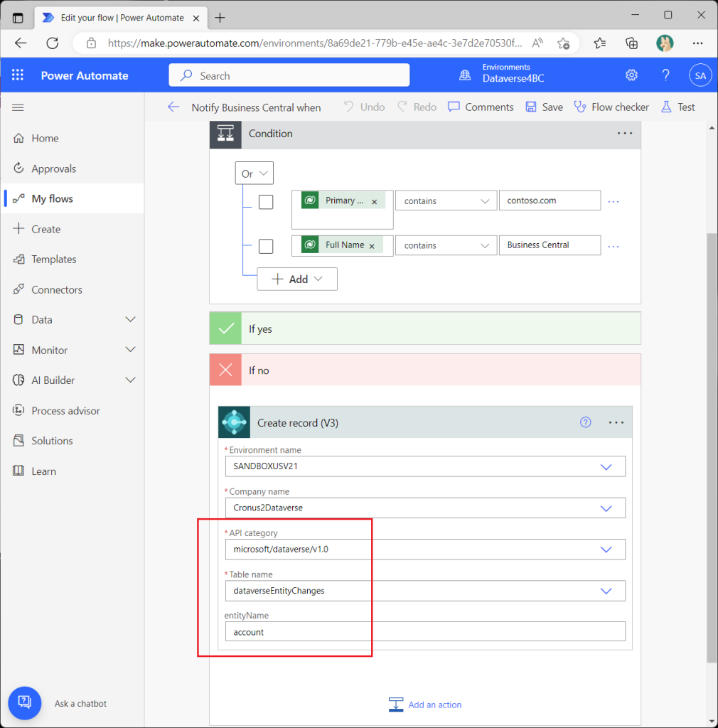Screen dimensions: 718x728
Task: Expand the API category dropdown
Action: (x=606, y=550)
